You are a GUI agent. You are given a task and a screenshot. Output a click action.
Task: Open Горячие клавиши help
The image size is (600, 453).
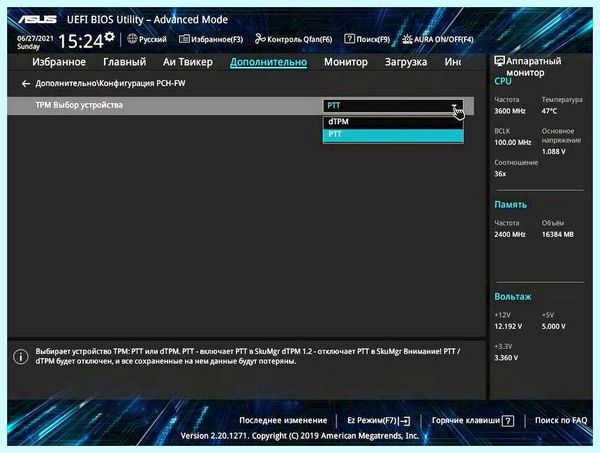tap(473, 420)
